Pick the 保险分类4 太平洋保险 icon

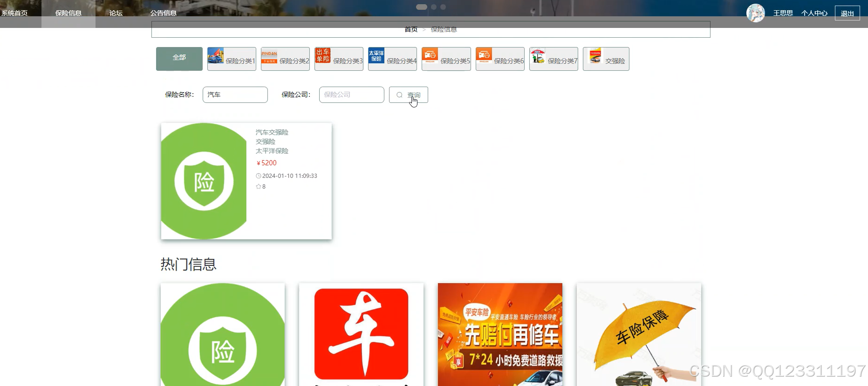(x=376, y=55)
